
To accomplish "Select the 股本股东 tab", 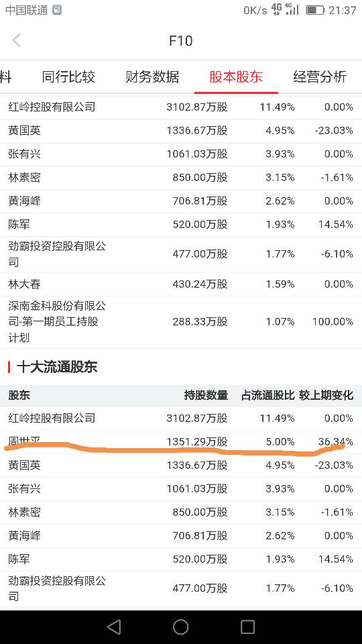I will (x=236, y=76).
